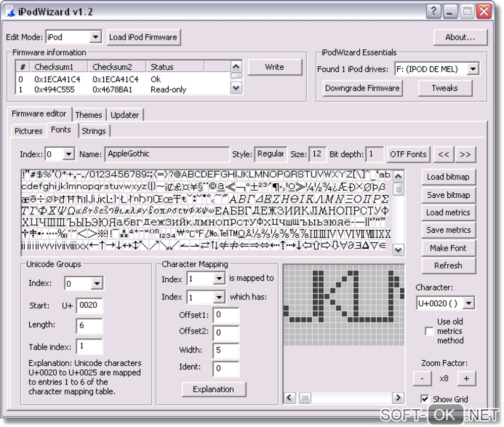Screen dimensions: 504x427
Task: Open the Pictures sub-tab
Action: (28, 131)
